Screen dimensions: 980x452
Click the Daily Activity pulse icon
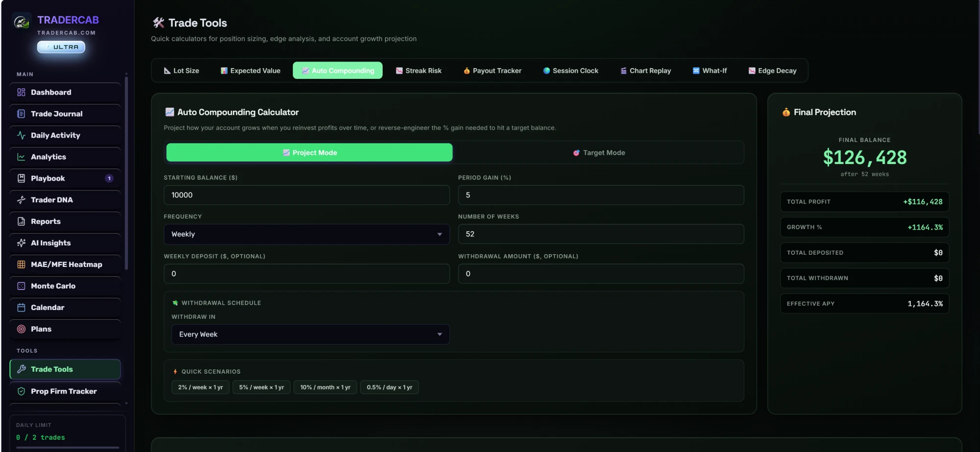(21, 135)
